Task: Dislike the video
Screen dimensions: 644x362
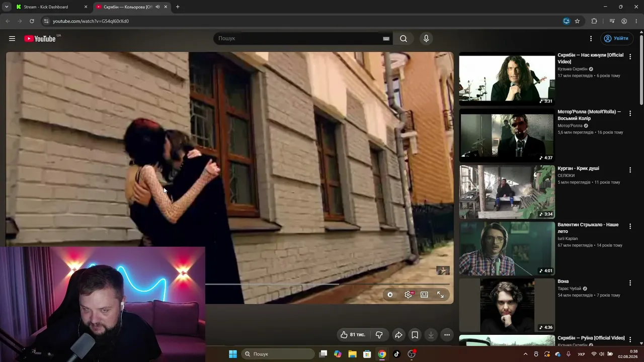Action: tap(379, 335)
